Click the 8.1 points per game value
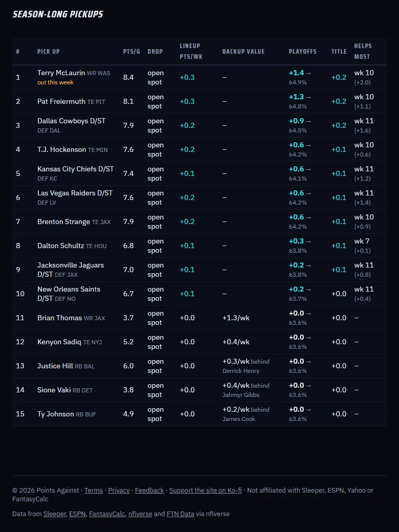399x532 pixels. pos(128,101)
